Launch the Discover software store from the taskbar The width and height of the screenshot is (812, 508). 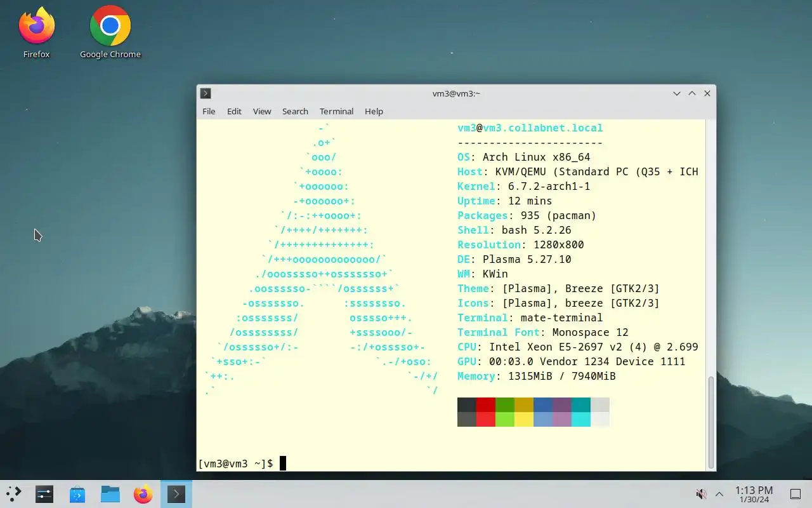pyautogui.click(x=77, y=494)
